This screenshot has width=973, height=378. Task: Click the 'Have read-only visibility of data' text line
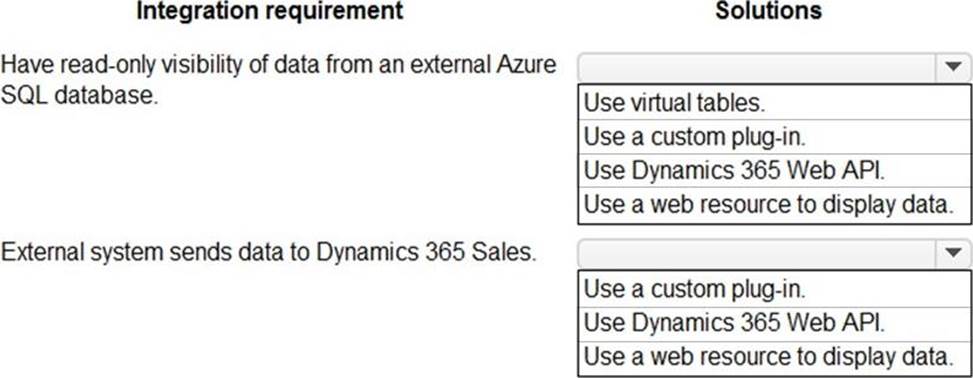(279, 65)
